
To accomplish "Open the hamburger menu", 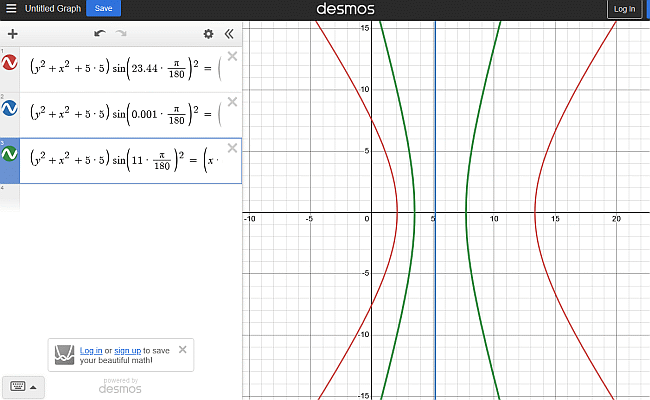I will (x=9, y=8).
